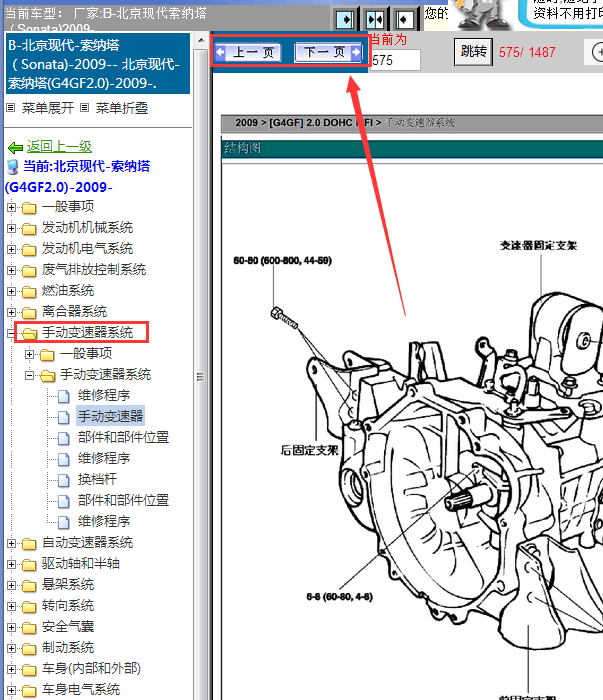Click the next page button 下一页
Screen dimensions: 603x700
(x=328, y=53)
